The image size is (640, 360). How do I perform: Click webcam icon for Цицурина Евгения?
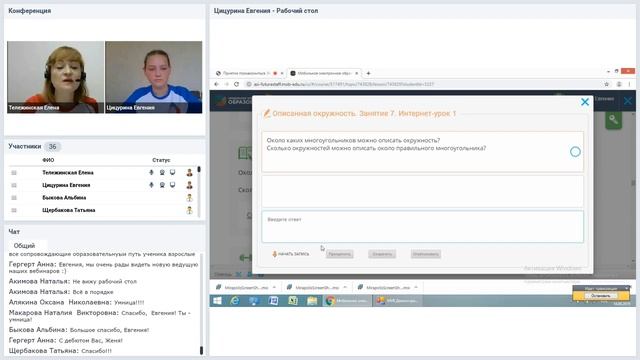162,185
